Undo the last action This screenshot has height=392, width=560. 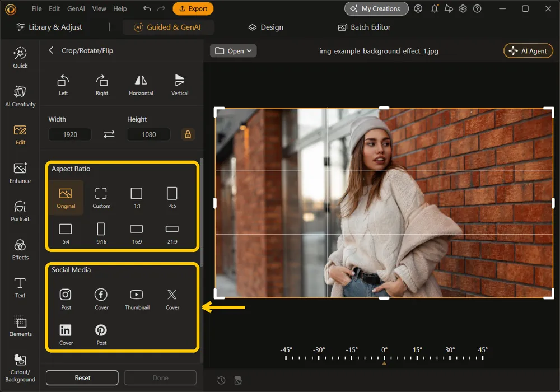pyautogui.click(x=147, y=8)
